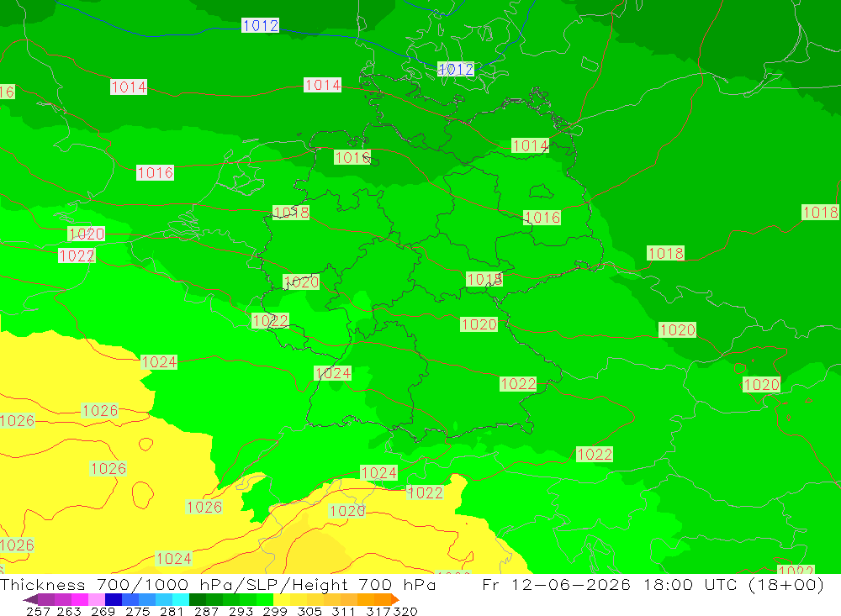841x616 pixels.
Task: Click legend value 263
Action: point(69,611)
